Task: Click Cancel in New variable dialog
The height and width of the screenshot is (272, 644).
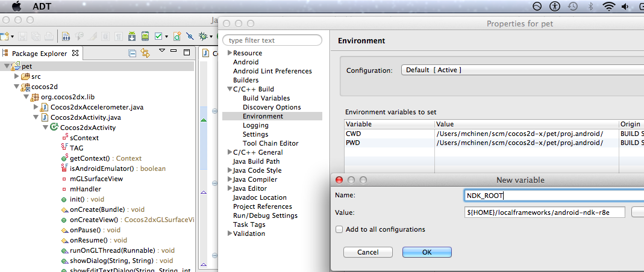Action: [x=368, y=252]
